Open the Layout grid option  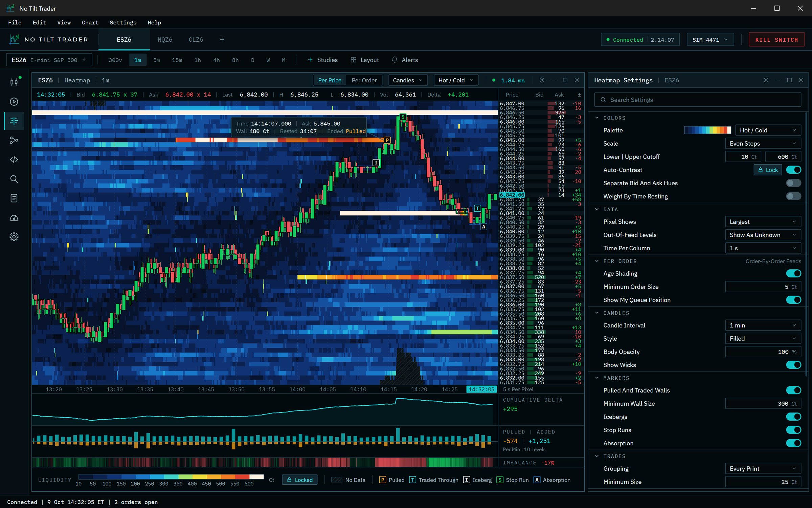[x=365, y=60]
